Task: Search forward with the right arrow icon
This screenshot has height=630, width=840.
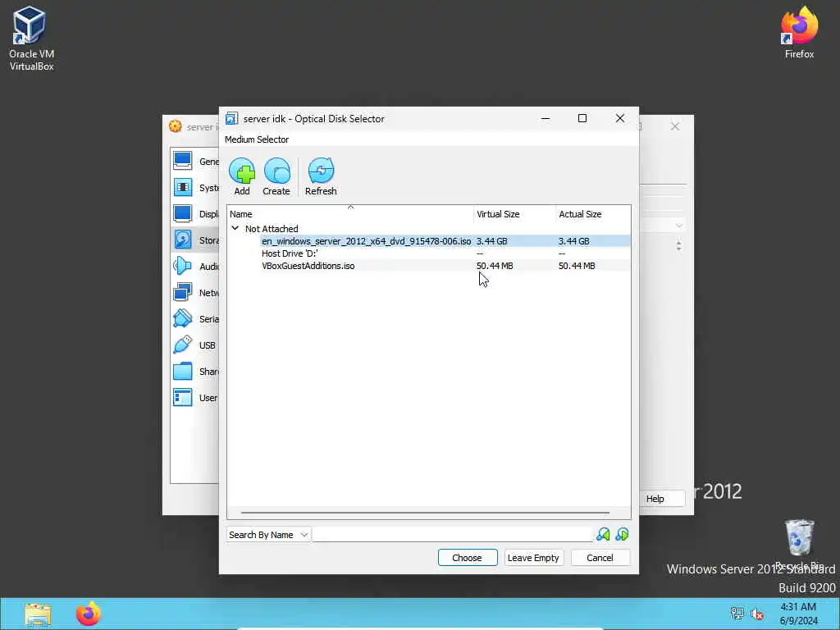Action: pyautogui.click(x=622, y=534)
